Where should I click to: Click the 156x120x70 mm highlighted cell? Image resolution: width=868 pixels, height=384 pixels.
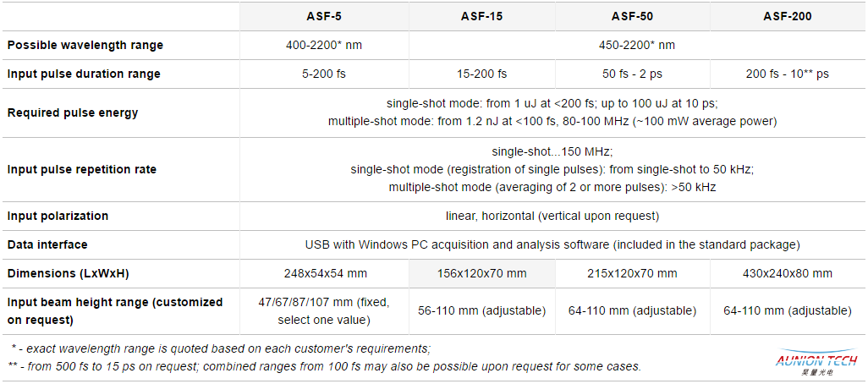pyautogui.click(x=482, y=273)
